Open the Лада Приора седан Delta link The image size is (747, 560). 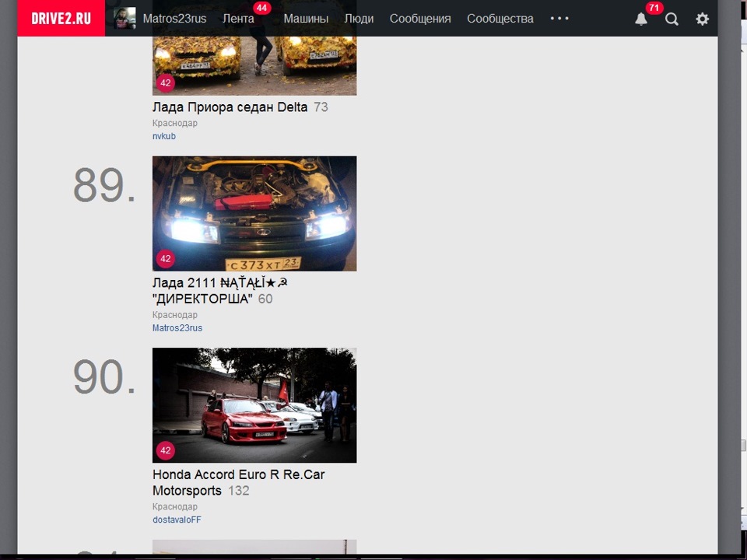230,107
